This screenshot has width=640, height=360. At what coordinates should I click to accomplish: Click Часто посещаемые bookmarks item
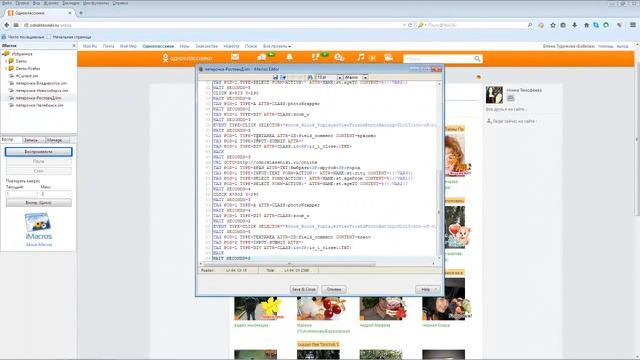[23, 37]
